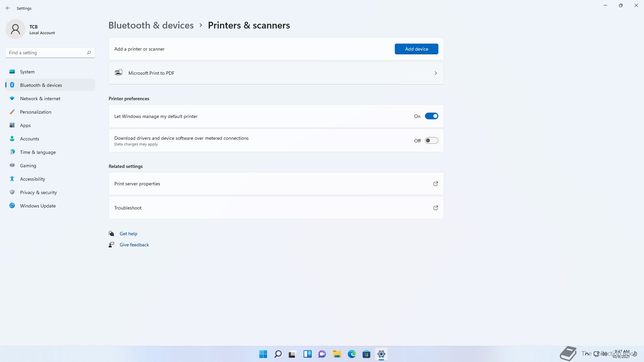Select Apps in the sidebar
The width and height of the screenshot is (644, 362).
coord(50,125)
